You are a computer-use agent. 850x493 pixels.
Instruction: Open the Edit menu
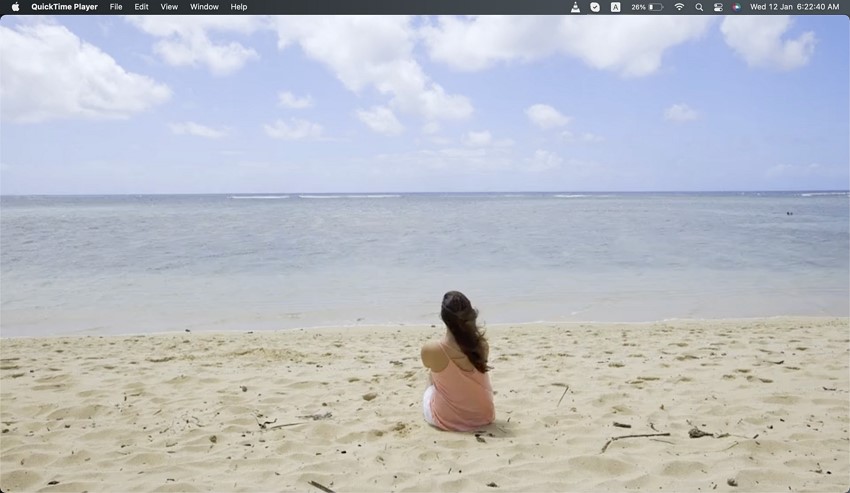click(141, 7)
